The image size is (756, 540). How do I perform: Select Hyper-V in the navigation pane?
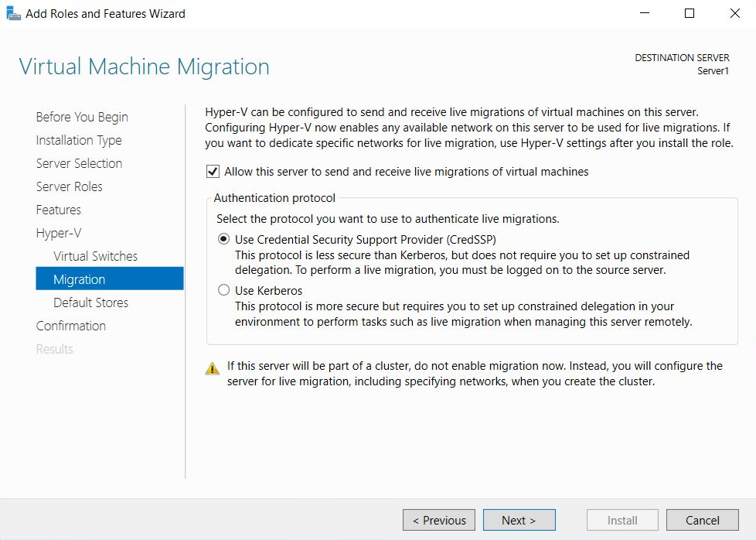pyautogui.click(x=60, y=233)
